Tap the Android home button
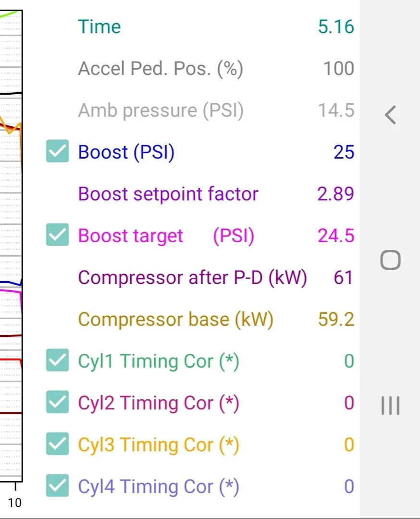Screen dimensions: 420x519 [390, 260]
